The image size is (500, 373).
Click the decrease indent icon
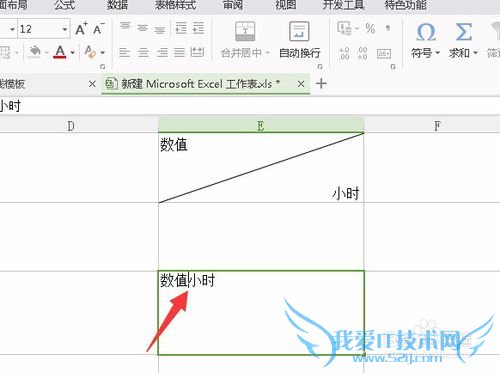pyautogui.click(x=181, y=28)
